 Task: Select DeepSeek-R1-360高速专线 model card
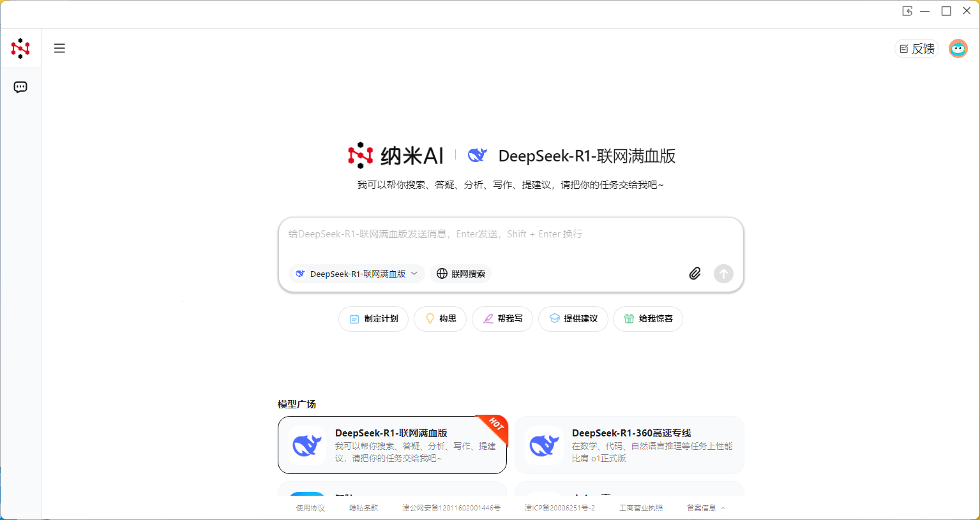629,445
